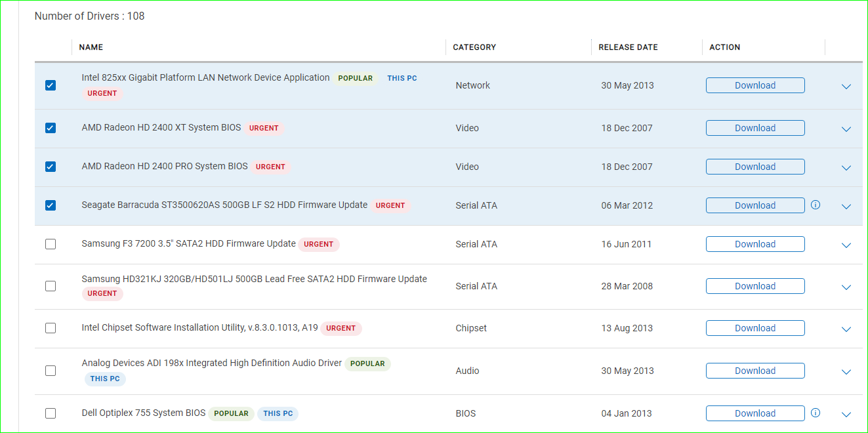Download Samsung HD321KJ HDD Firmware Update
The image size is (868, 433).
[755, 286]
